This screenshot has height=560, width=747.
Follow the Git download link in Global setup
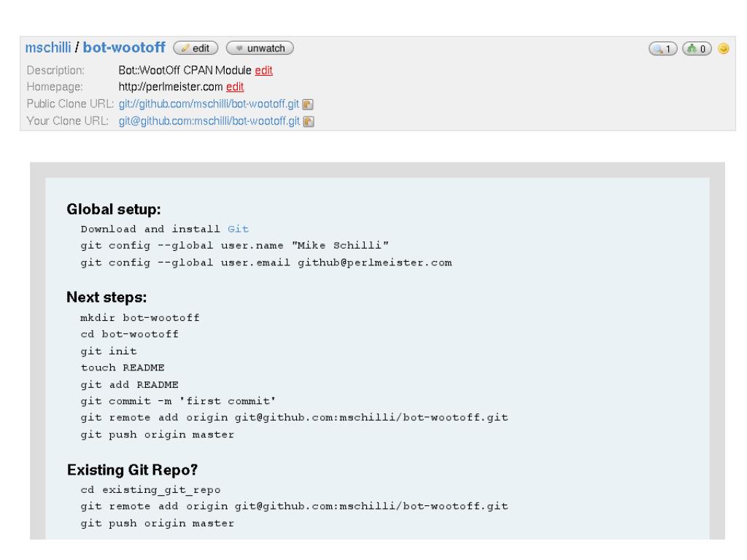point(238,229)
